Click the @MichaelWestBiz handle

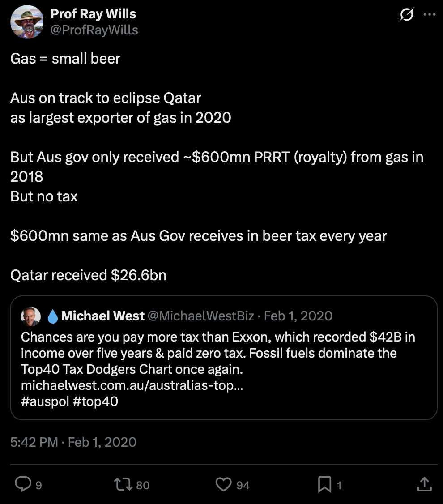pyautogui.click(x=200, y=316)
